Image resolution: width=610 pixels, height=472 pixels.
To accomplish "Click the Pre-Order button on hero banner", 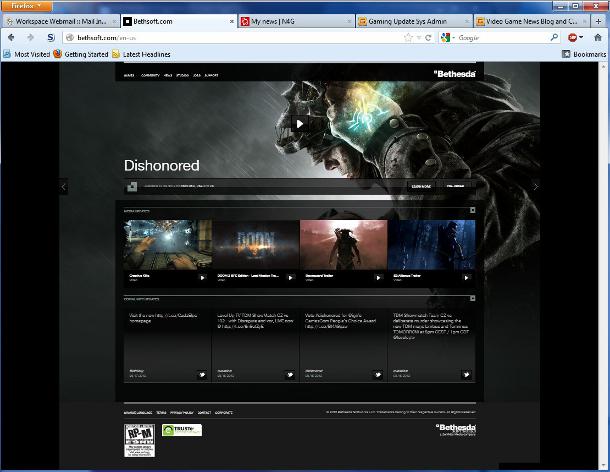I will click(455, 186).
